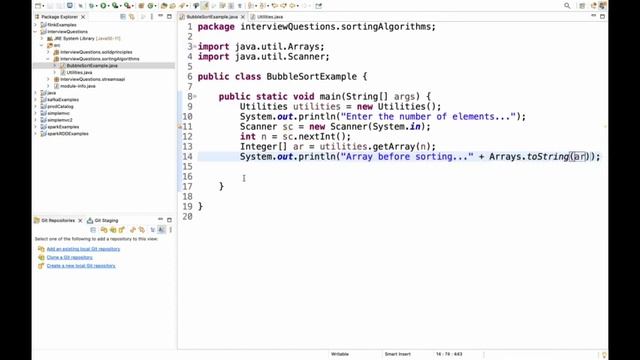Click the New Java Class icon

coord(150,6)
